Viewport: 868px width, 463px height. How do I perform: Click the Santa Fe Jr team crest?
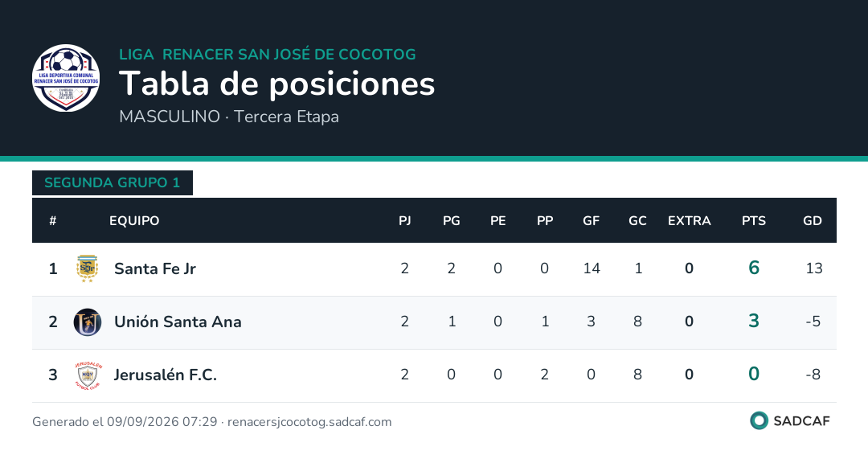(87, 268)
